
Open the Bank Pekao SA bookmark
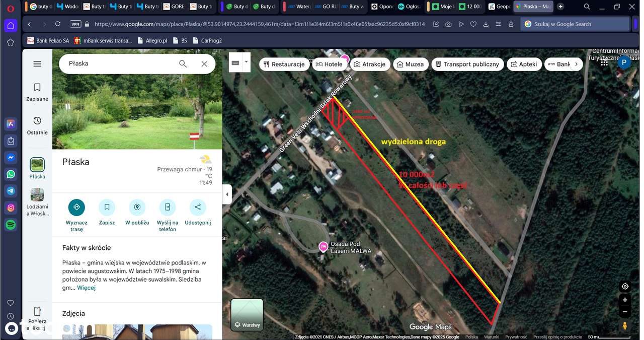(48, 41)
